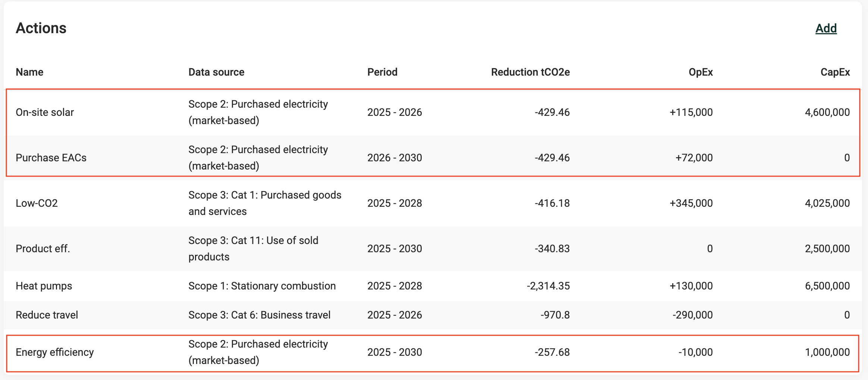Select the Reduce travel action
The image size is (868, 380).
coord(47,315)
